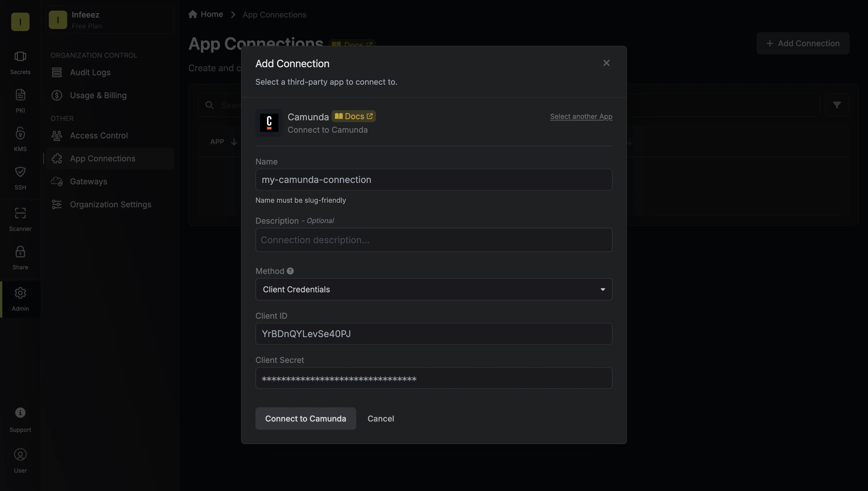Go to Usage & Billing

110,95
